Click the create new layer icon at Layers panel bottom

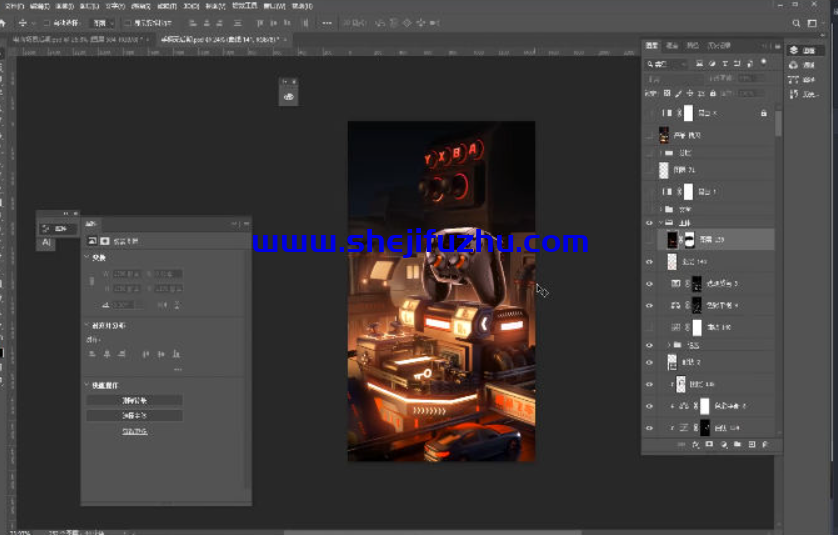point(751,444)
